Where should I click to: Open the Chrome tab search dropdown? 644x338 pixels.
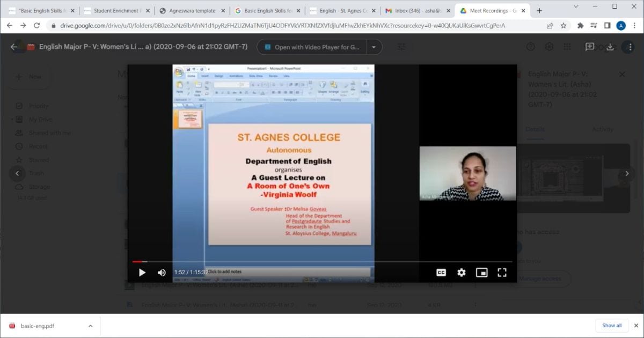click(x=576, y=6)
